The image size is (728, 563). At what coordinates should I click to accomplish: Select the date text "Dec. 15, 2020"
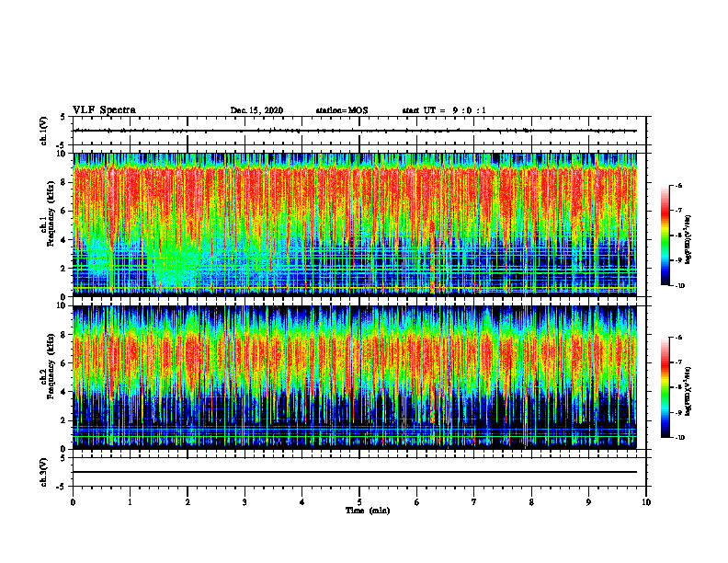pyautogui.click(x=256, y=110)
